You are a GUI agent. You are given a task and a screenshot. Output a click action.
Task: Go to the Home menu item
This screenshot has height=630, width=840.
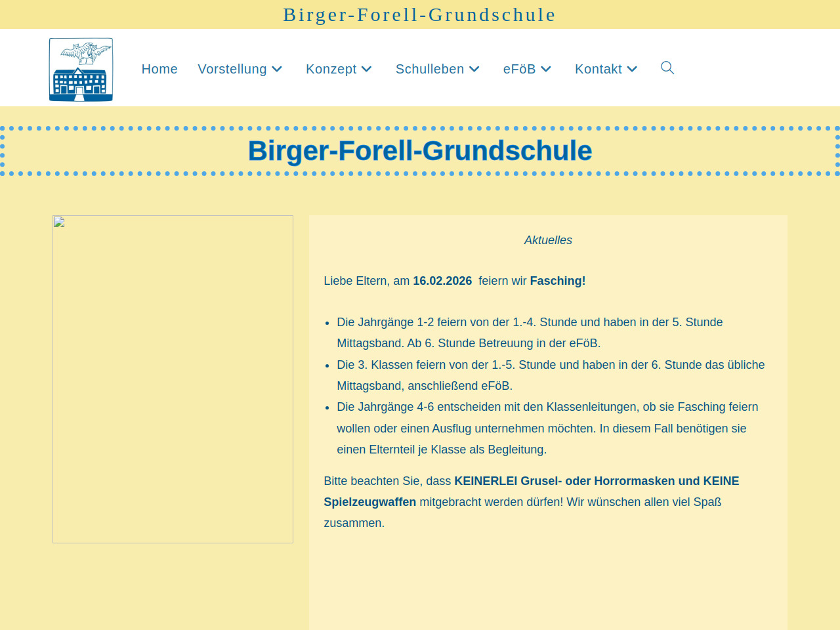(x=159, y=69)
